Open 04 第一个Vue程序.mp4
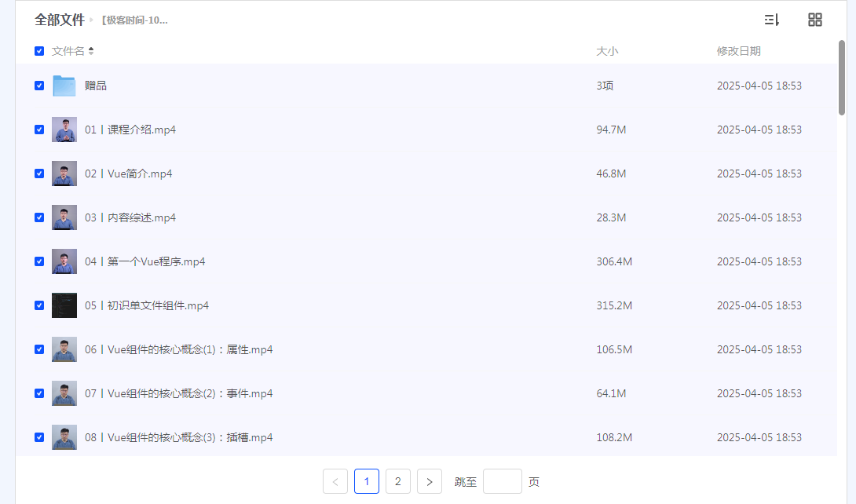The height and width of the screenshot is (504, 856). 145,261
